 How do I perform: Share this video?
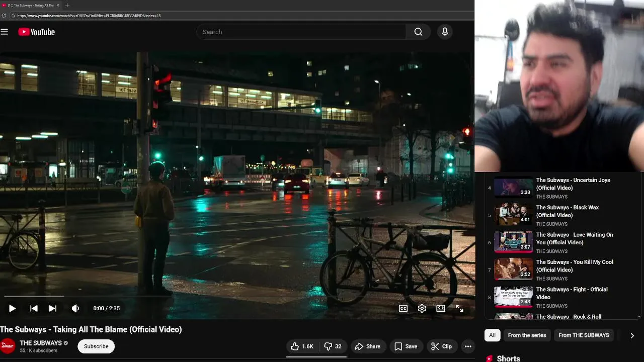pyautogui.click(x=367, y=346)
